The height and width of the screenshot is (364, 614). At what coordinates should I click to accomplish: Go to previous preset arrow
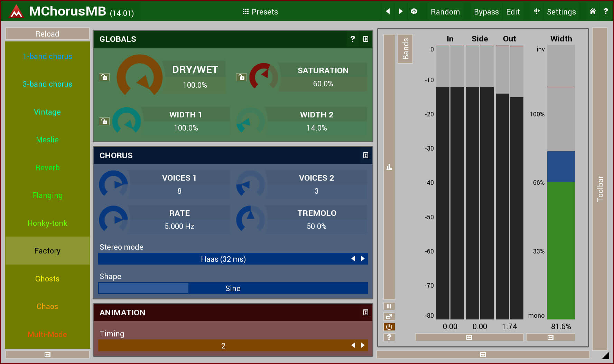click(x=388, y=11)
